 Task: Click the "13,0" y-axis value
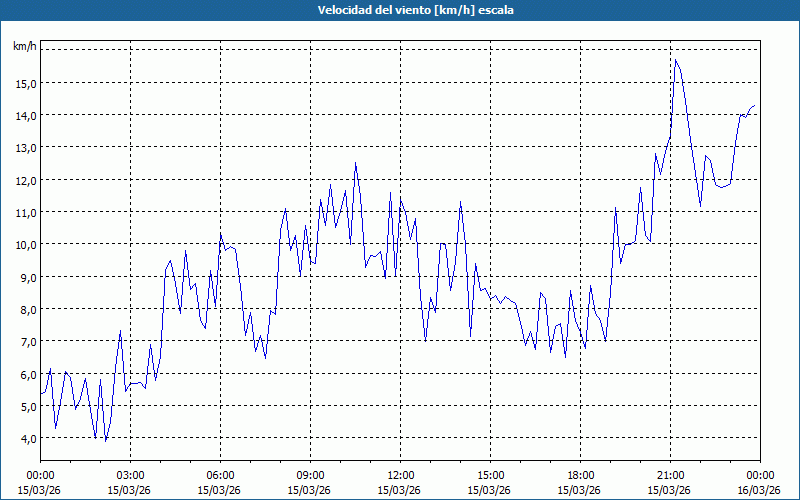26,148
